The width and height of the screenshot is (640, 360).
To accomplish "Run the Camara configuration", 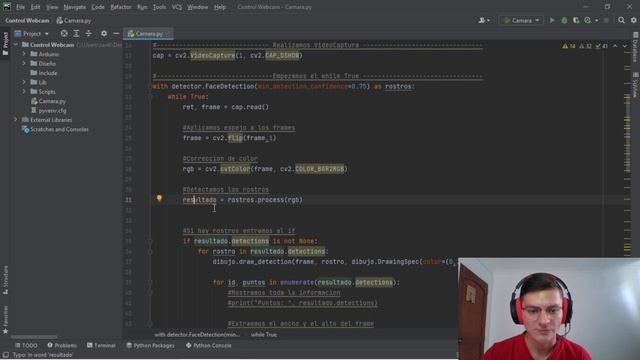I will [x=552, y=20].
